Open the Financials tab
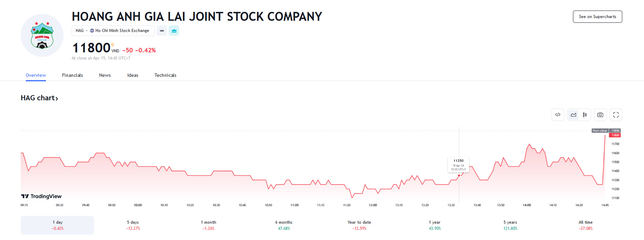This screenshot has height=240, width=644. (x=72, y=75)
